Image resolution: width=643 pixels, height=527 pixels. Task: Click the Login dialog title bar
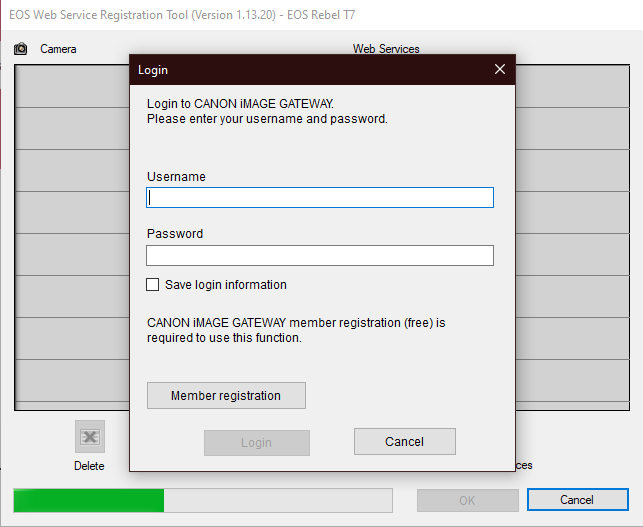[300, 70]
